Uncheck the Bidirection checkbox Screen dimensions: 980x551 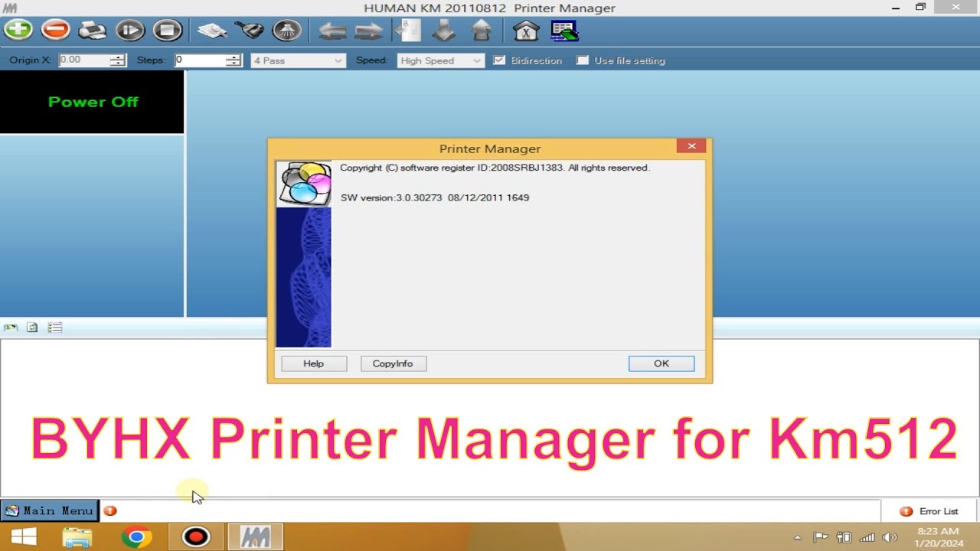pyautogui.click(x=499, y=60)
